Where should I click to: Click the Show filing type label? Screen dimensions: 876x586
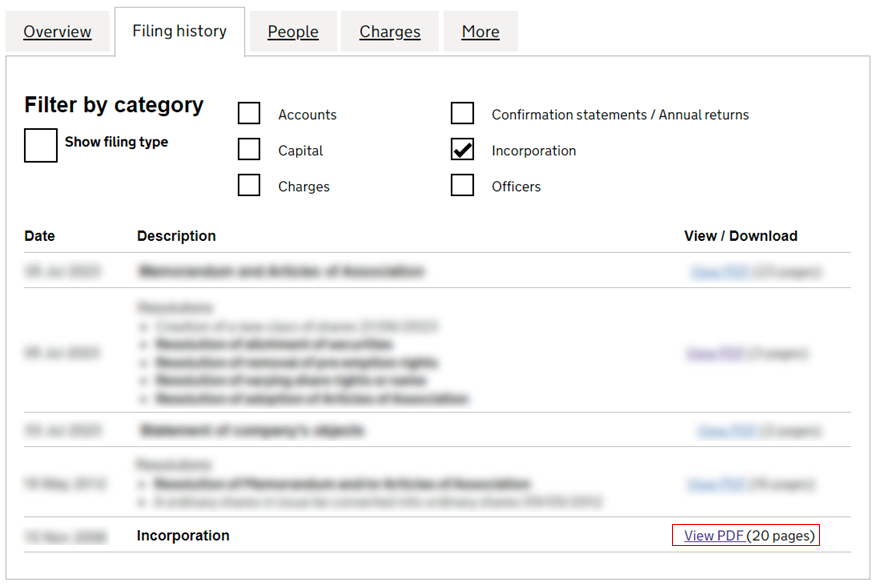pyautogui.click(x=116, y=142)
